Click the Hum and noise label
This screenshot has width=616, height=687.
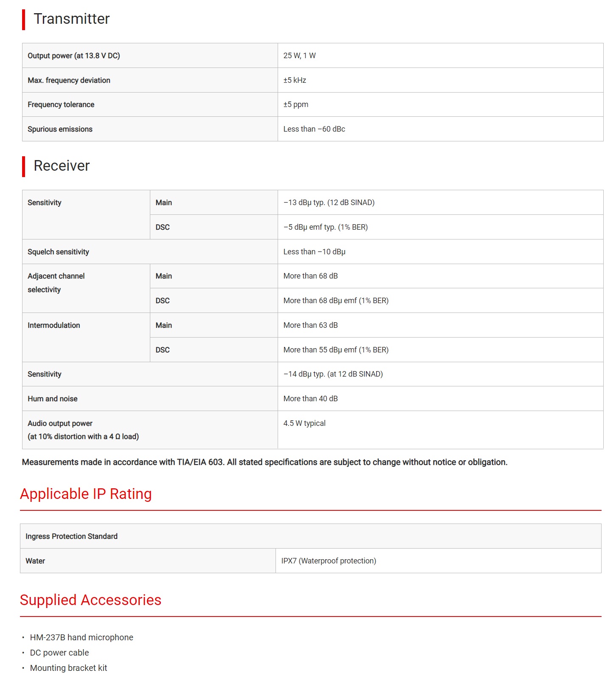point(53,399)
